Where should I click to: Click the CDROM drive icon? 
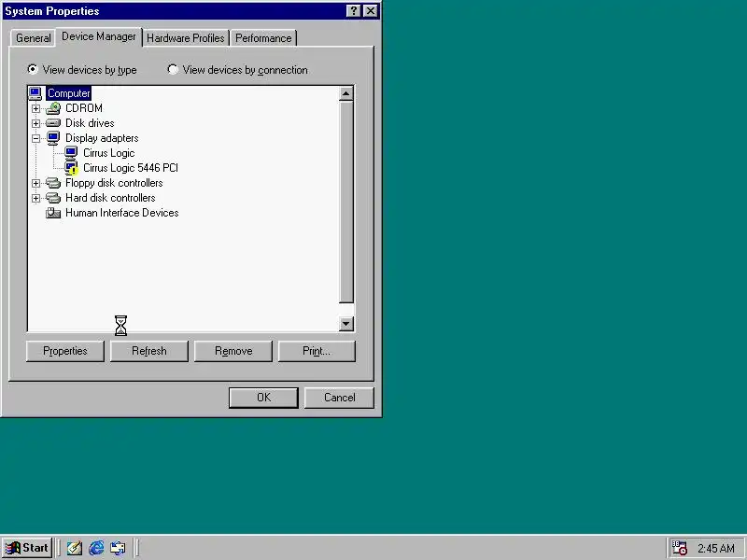(53, 108)
